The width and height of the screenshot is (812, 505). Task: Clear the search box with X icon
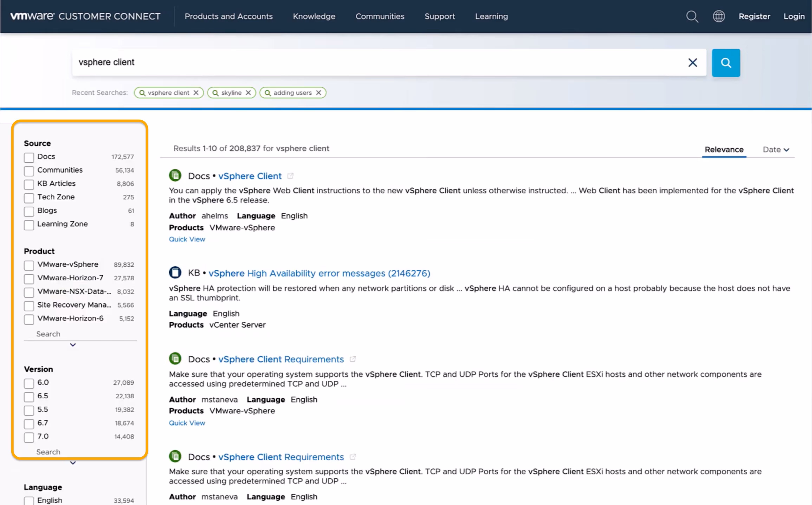692,63
